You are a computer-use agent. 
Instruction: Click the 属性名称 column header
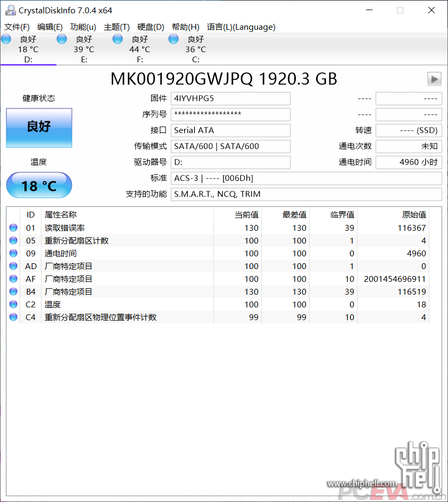[x=128, y=214]
